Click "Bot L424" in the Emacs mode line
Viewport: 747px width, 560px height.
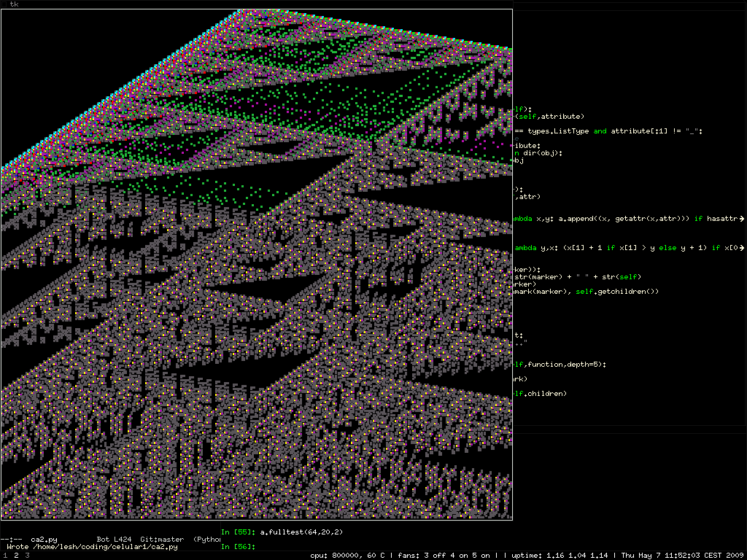pyautogui.click(x=114, y=540)
